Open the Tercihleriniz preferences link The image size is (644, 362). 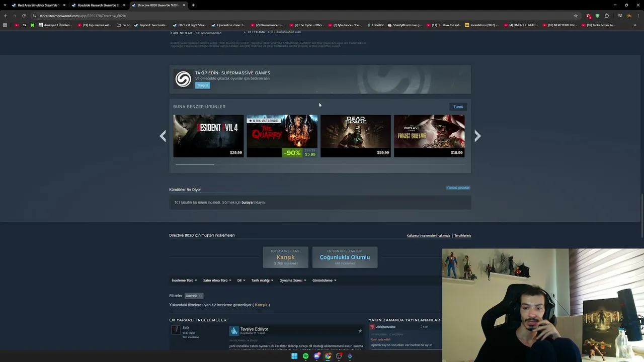(x=463, y=236)
